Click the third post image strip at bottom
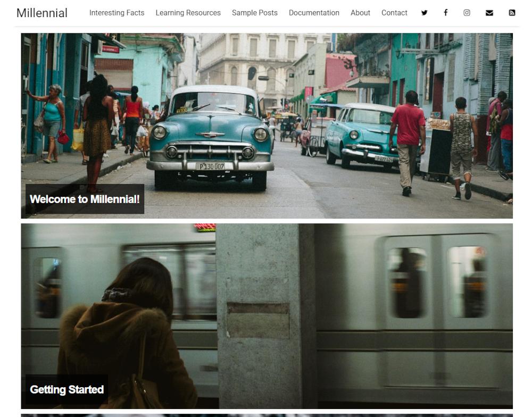This screenshot has height=417, width=532. 266,415
